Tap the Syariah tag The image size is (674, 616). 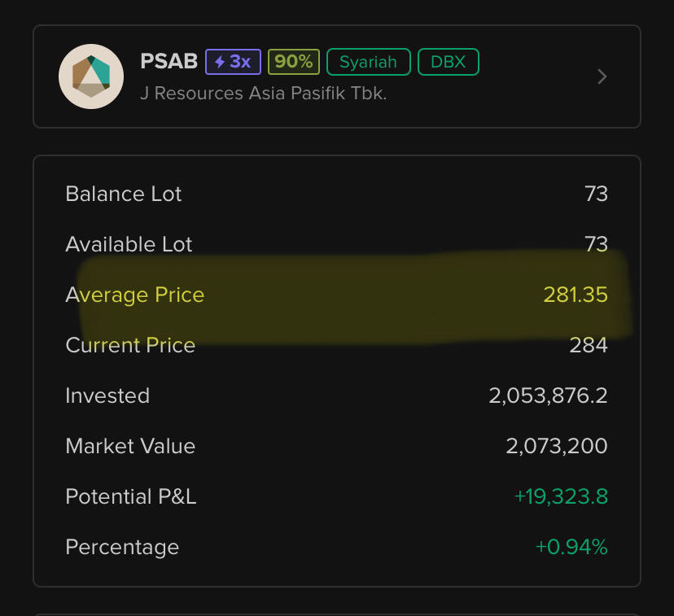coord(369,62)
